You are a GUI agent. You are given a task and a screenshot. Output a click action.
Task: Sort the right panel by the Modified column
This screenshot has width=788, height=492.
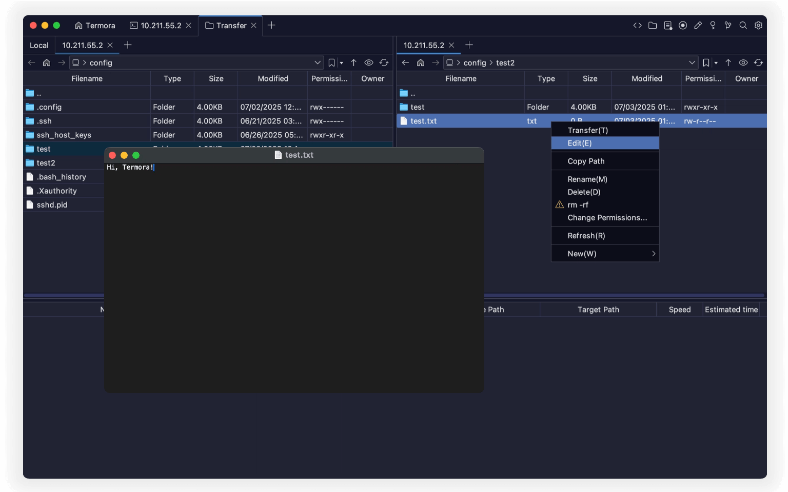click(x=646, y=78)
